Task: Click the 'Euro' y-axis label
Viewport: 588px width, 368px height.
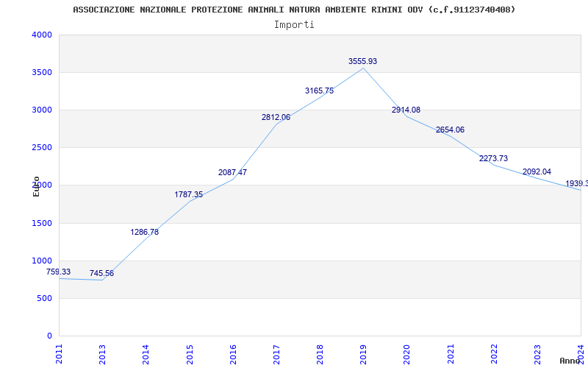Action: click(x=36, y=186)
